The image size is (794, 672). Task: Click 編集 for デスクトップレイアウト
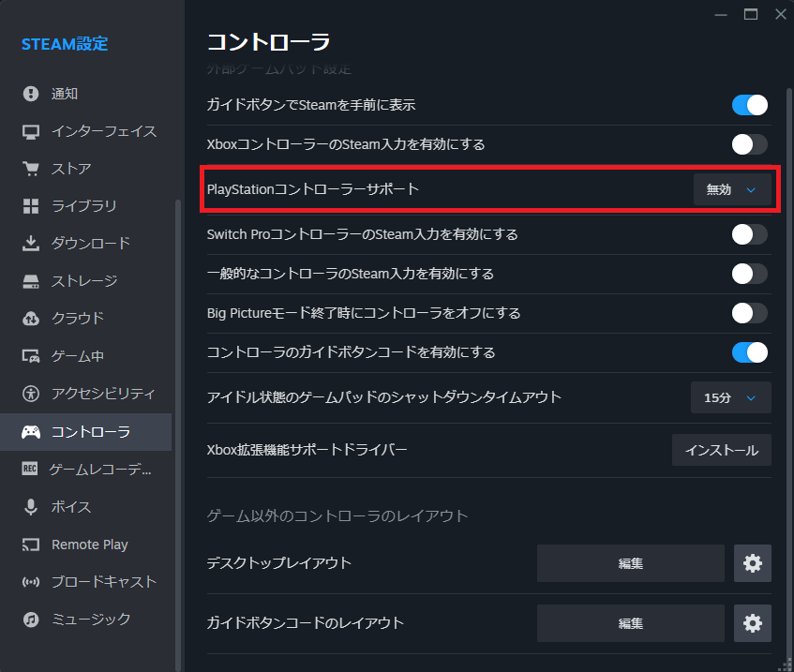(x=630, y=563)
